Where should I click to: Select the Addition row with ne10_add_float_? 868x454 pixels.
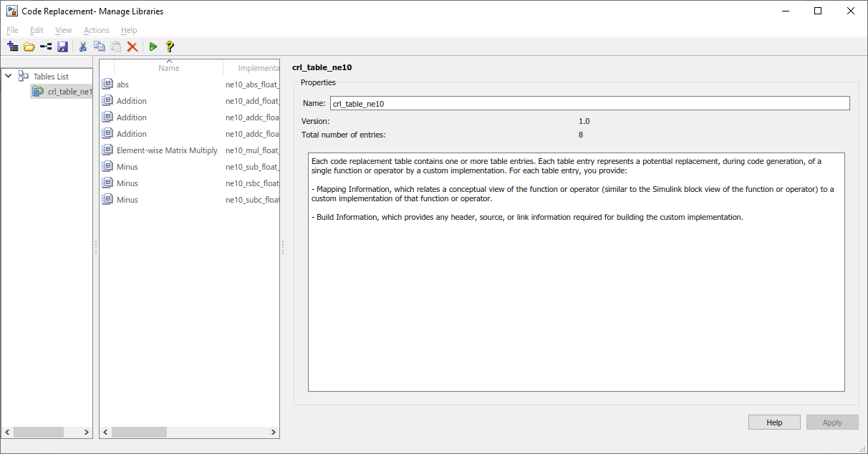(x=189, y=100)
